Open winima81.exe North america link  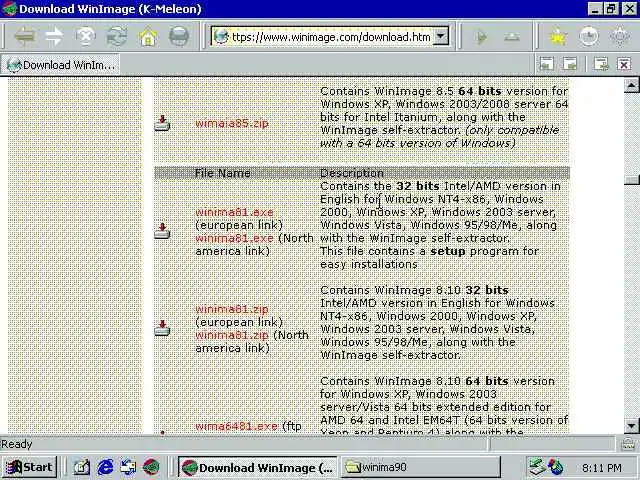point(234,238)
